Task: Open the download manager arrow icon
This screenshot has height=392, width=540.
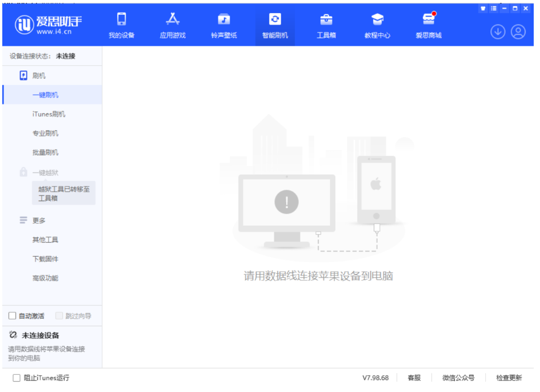Action: tap(498, 32)
